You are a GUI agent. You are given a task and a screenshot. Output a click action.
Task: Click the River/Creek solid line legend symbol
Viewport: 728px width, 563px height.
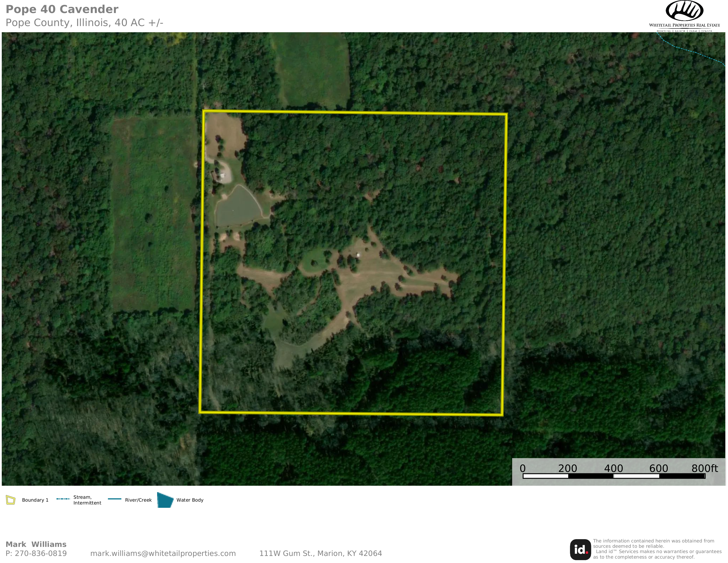pyautogui.click(x=114, y=499)
